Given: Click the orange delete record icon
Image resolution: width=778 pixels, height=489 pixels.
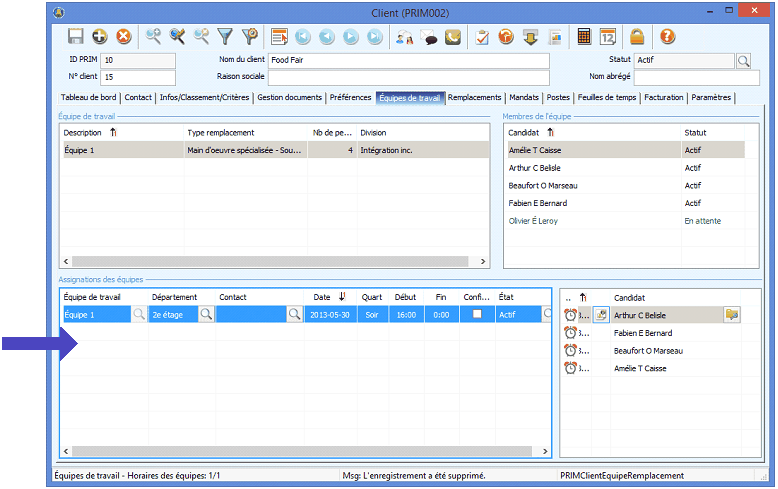Looking at the screenshot, I should point(124,37).
